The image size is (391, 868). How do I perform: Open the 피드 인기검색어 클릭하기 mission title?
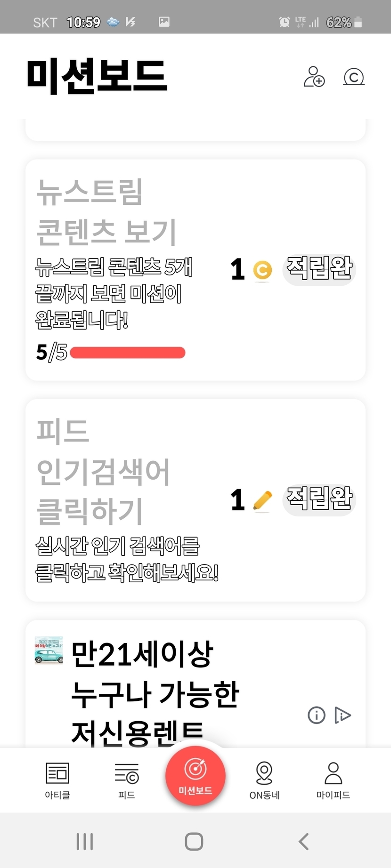pos(103,472)
